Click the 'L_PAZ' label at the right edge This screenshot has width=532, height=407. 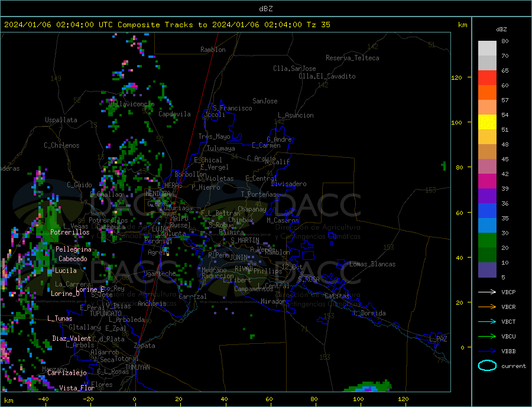[x=439, y=339]
